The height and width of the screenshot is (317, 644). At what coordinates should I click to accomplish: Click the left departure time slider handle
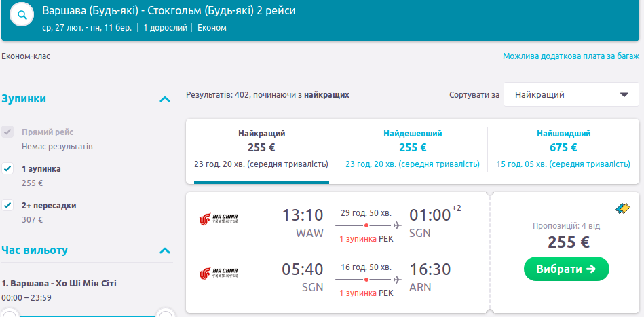click(x=10, y=314)
